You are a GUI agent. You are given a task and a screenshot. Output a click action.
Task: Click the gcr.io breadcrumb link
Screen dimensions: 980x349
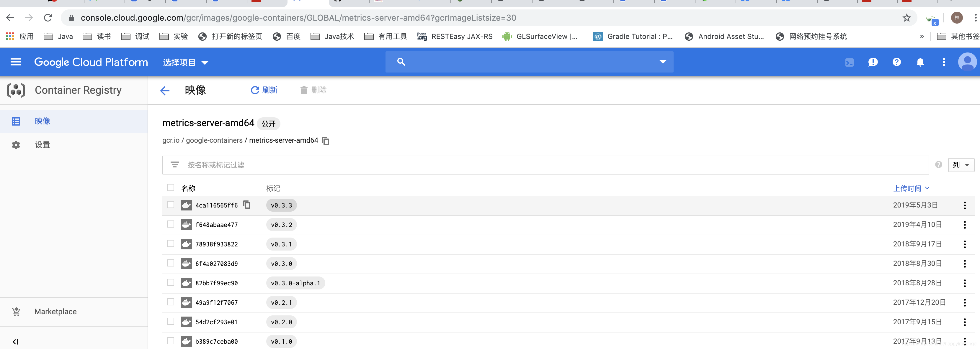(171, 141)
